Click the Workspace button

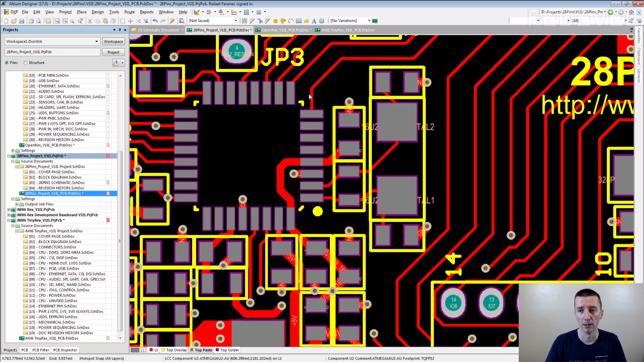point(113,42)
